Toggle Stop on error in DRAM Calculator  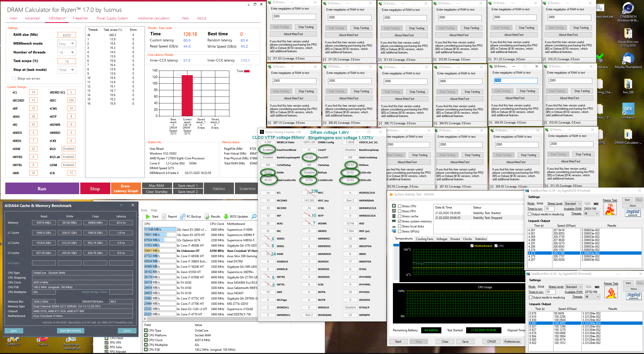point(14,78)
